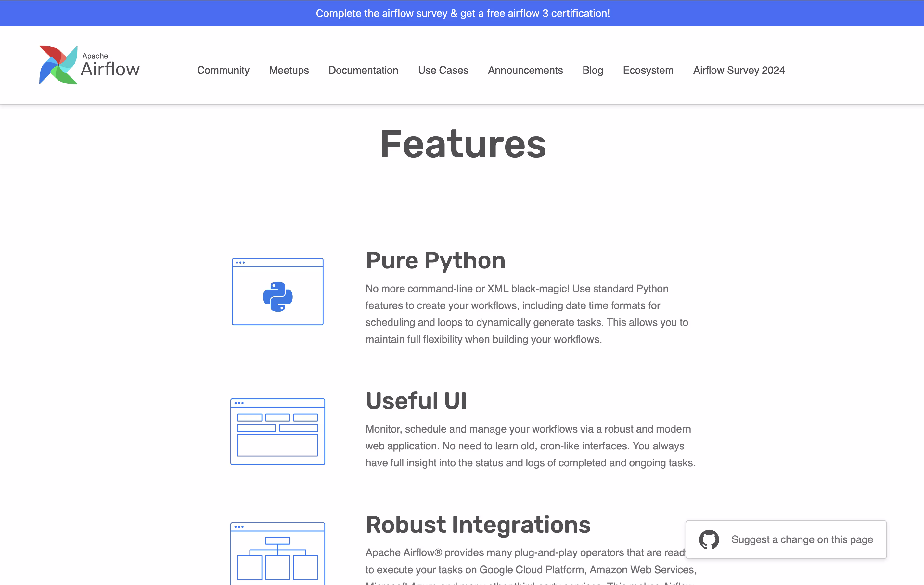Screen dimensions: 924x585
Task: Click the Apache Airflow pinwheel logo
Action: [x=58, y=65]
